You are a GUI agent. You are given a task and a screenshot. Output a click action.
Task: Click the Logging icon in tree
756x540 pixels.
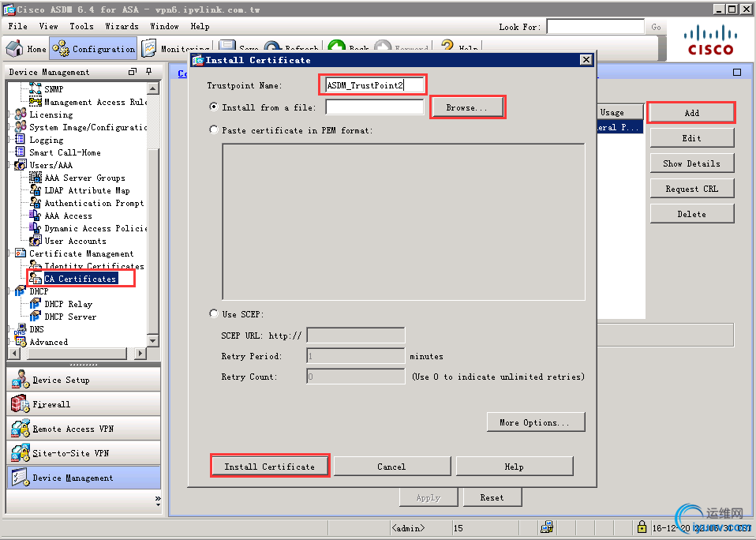click(x=21, y=139)
